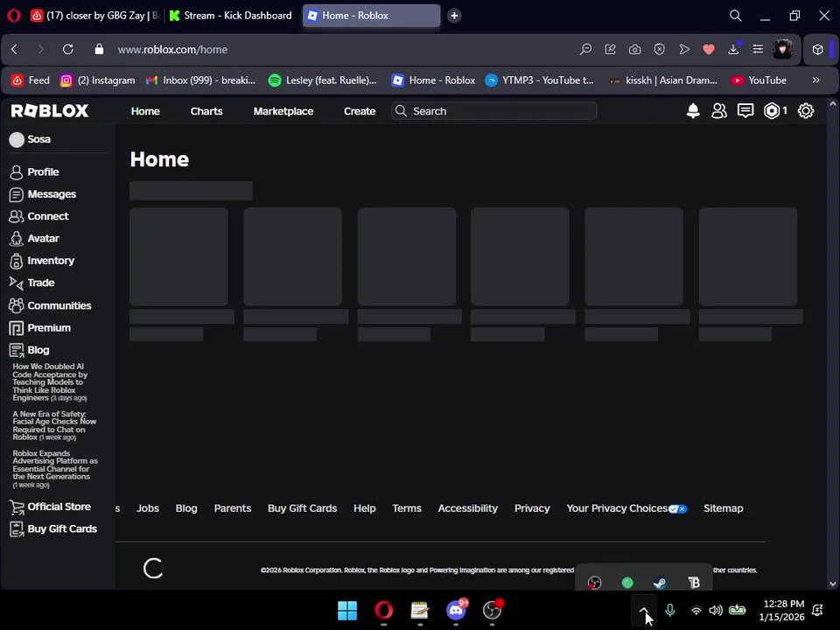This screenshot has height=630, width=840.
Task: Open the downloads icon
Action: pos(733,49)
